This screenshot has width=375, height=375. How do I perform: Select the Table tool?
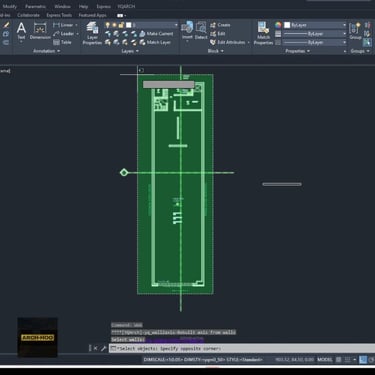[62, 42]
